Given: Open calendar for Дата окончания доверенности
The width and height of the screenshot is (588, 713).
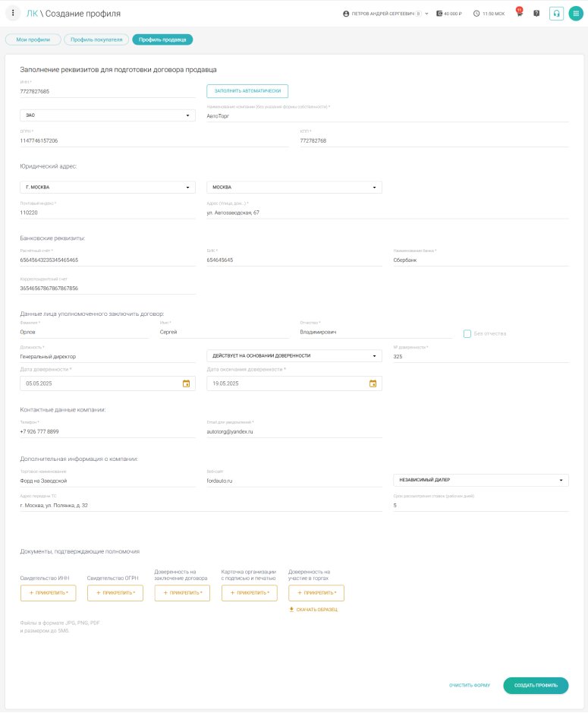Looking at the screenshot, I should click(x=373, y=383).
